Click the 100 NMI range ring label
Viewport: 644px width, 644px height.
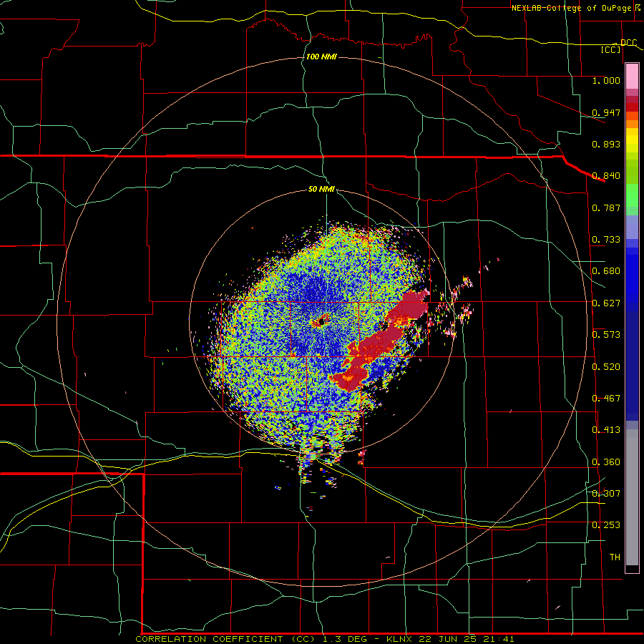coord(321,57)
